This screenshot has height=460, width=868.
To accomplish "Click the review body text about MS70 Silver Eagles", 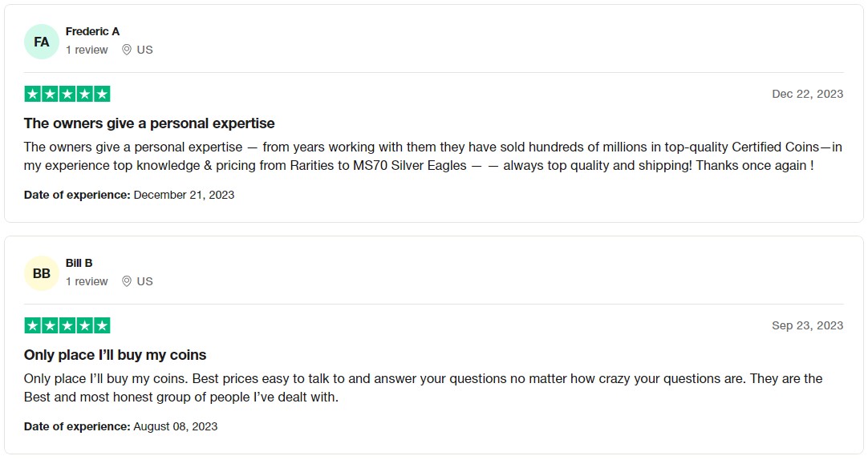I will tap(433, 156).
